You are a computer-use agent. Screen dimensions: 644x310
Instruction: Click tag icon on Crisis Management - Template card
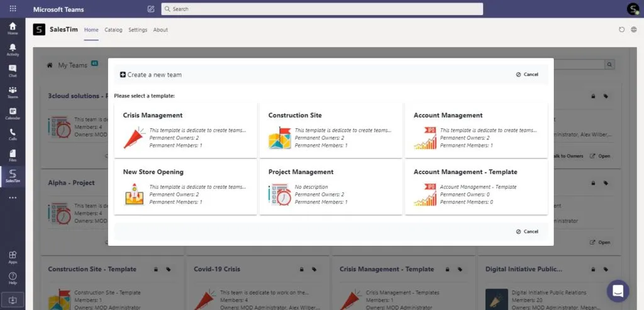pos(460,269)
